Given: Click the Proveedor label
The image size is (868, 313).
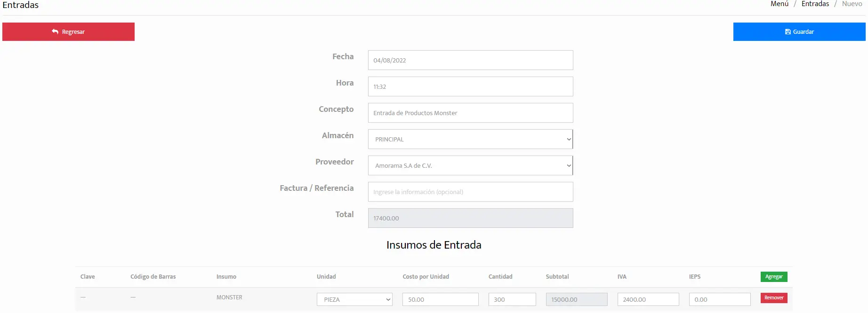Looking at the screenshot, I should pos(334,162).
